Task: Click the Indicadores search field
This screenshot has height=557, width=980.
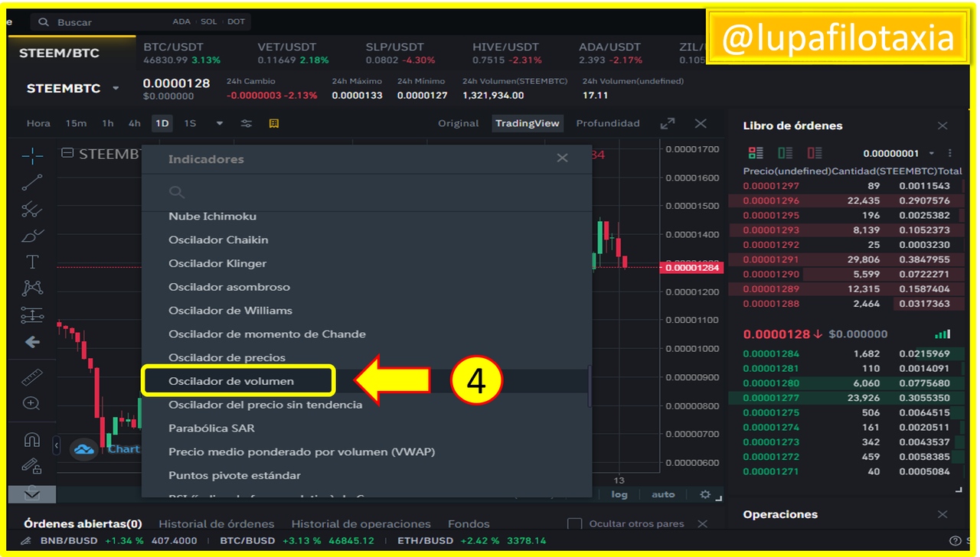Action: click(367, 191)
